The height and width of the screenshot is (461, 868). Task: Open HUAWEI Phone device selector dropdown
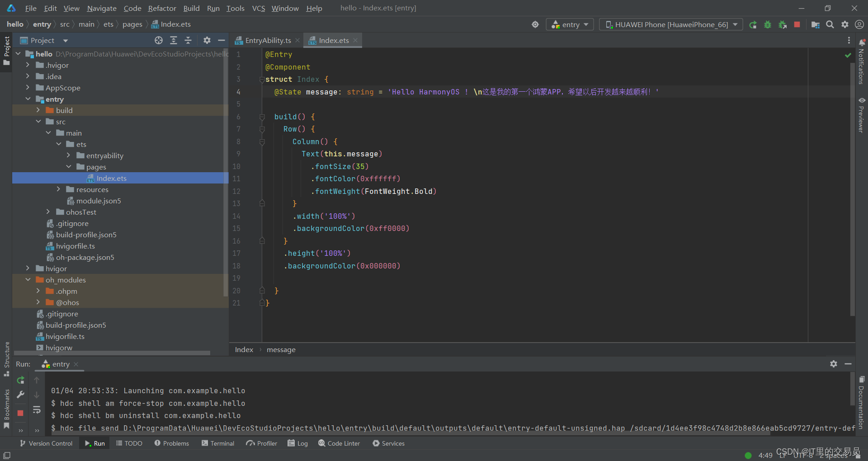tap(671, 24)
